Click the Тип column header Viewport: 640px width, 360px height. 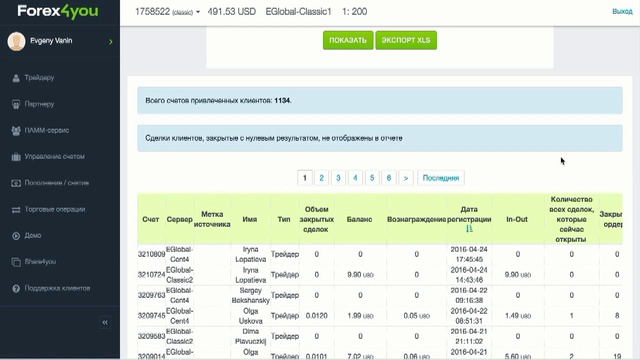[284, 219]
